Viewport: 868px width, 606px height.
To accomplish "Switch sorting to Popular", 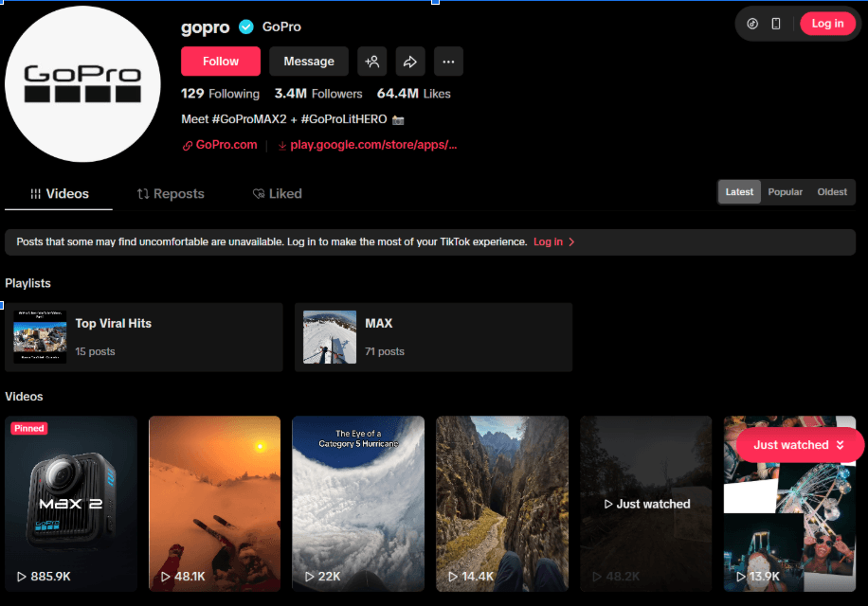I will 785,191.
